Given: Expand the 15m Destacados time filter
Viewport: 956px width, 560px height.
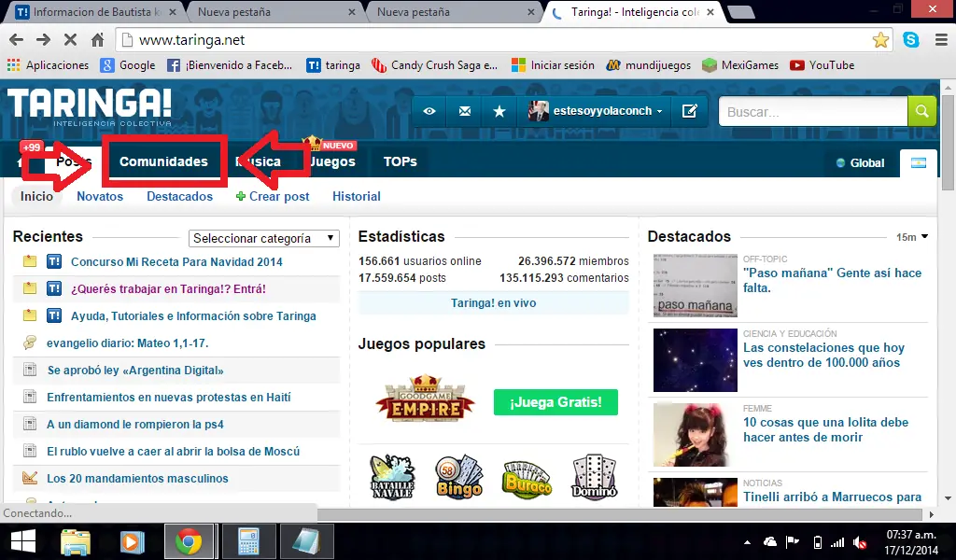Looking at the screenshot, I should [x=911, y=237].
